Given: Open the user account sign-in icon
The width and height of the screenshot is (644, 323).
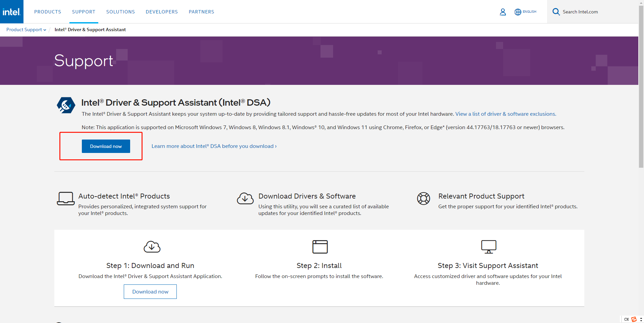Looking at the screenshot, I should 502,12.
